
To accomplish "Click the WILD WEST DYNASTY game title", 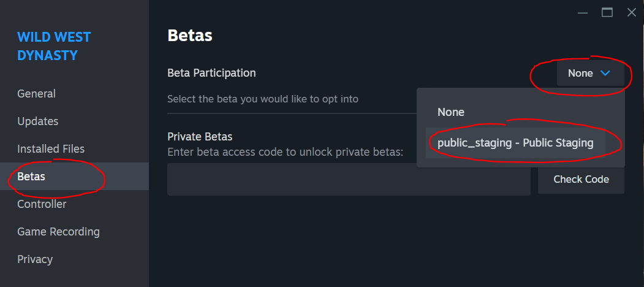I will [x=54, y=46].
